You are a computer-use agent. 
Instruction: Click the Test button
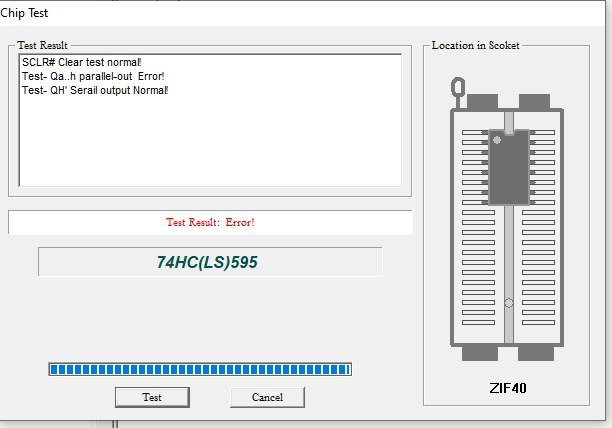pos(152,397)
